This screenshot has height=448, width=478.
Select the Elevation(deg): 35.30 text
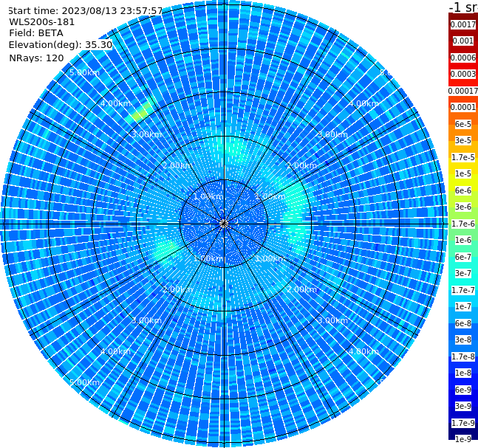pos(61,45)
